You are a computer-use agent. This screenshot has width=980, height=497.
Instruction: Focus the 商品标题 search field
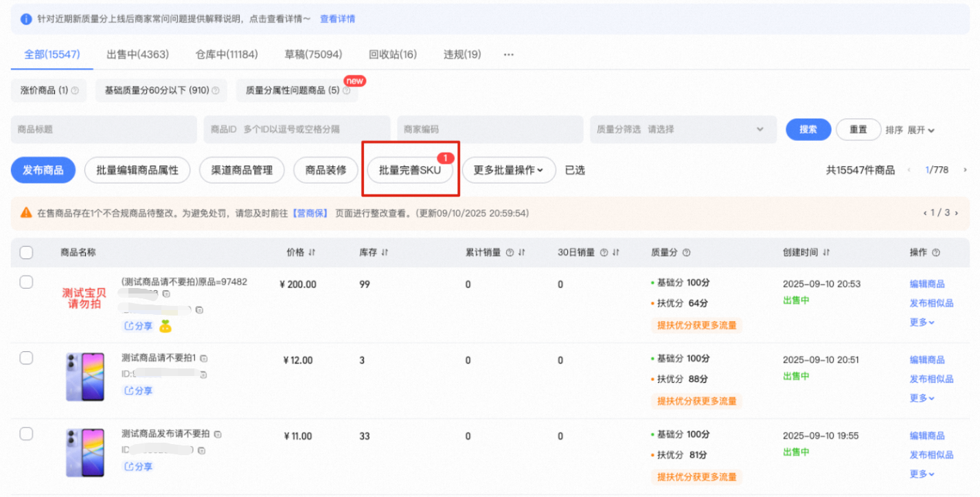point(104,129)
